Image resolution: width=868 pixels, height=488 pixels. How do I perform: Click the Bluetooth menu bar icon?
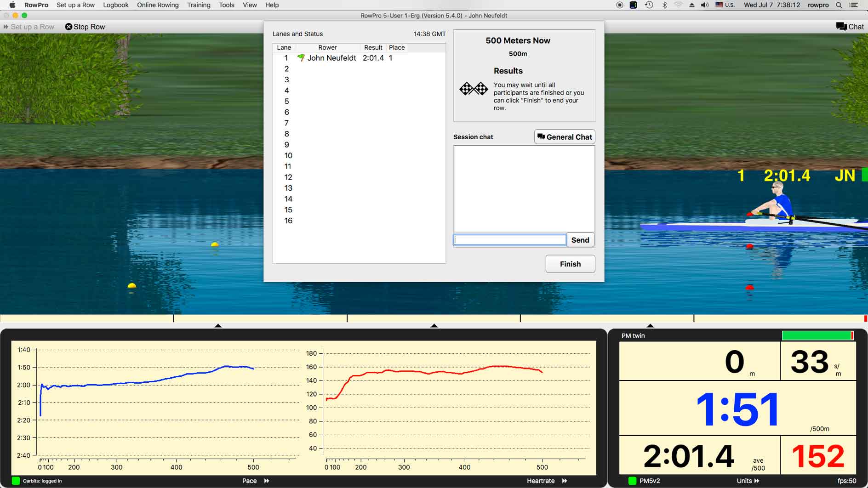pos(664,5)
